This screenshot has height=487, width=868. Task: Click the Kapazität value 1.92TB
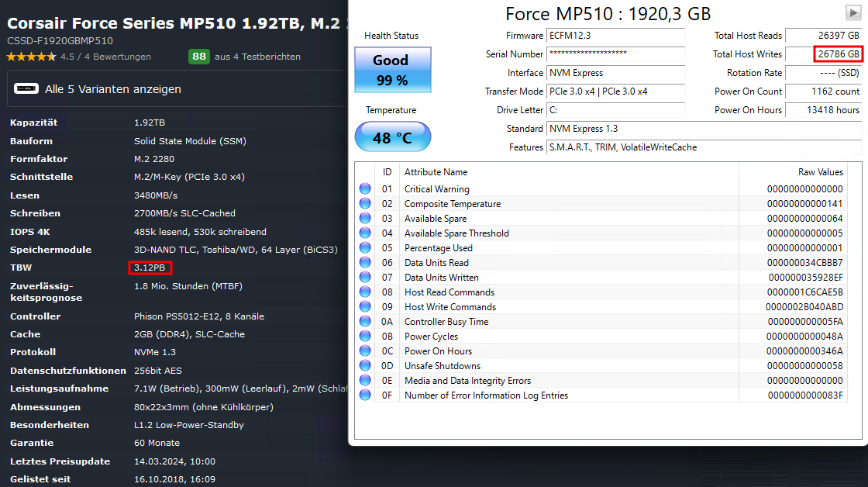pos(150,123)
